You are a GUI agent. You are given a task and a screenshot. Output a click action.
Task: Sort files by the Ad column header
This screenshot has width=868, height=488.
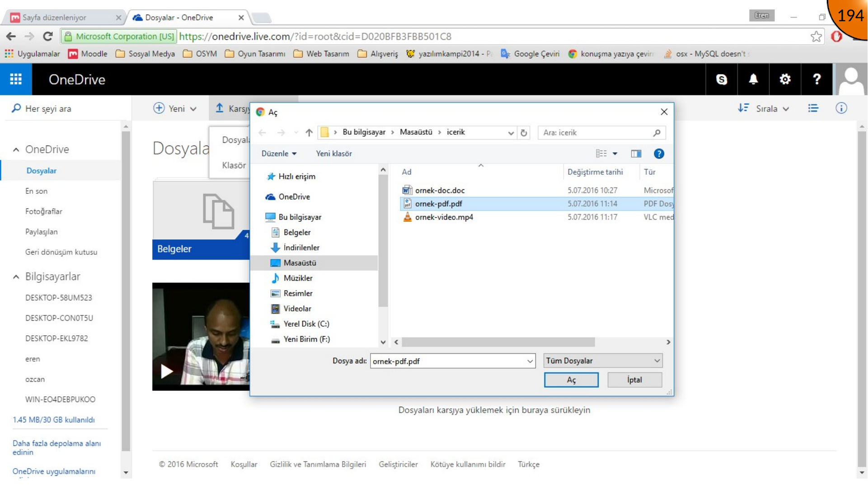[407, 172]
